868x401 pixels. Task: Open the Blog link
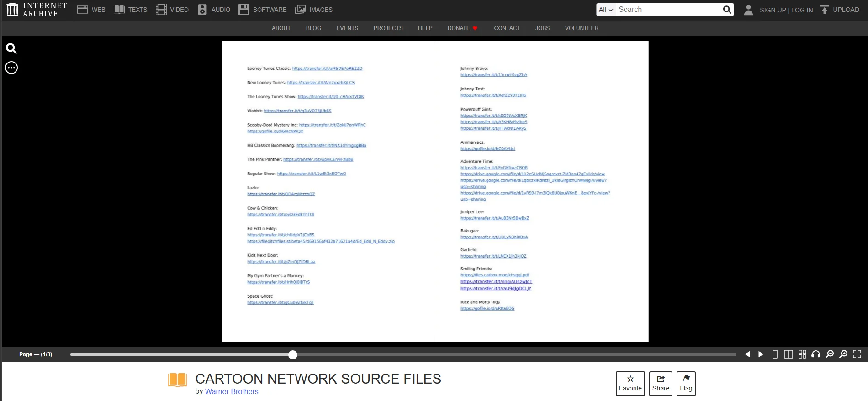coord(313,28)
